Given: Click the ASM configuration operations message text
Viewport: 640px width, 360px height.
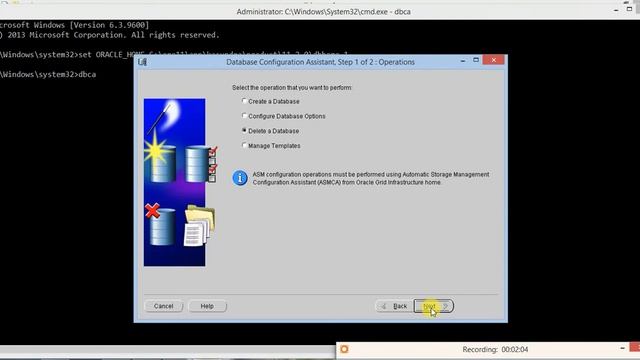Looking at the screenshot, I should (371, 178).
